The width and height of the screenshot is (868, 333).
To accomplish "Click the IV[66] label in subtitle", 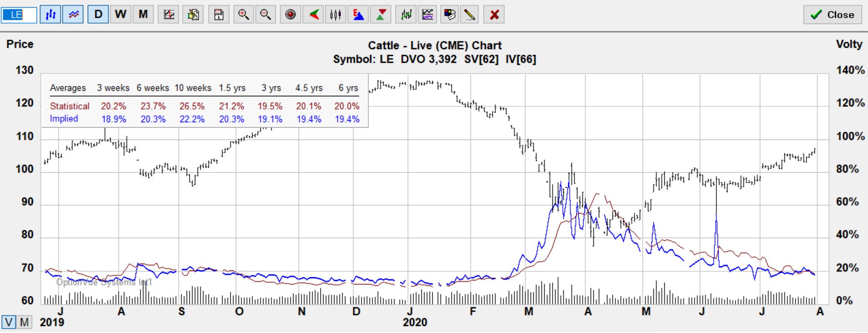I will (x=521, y=59).
